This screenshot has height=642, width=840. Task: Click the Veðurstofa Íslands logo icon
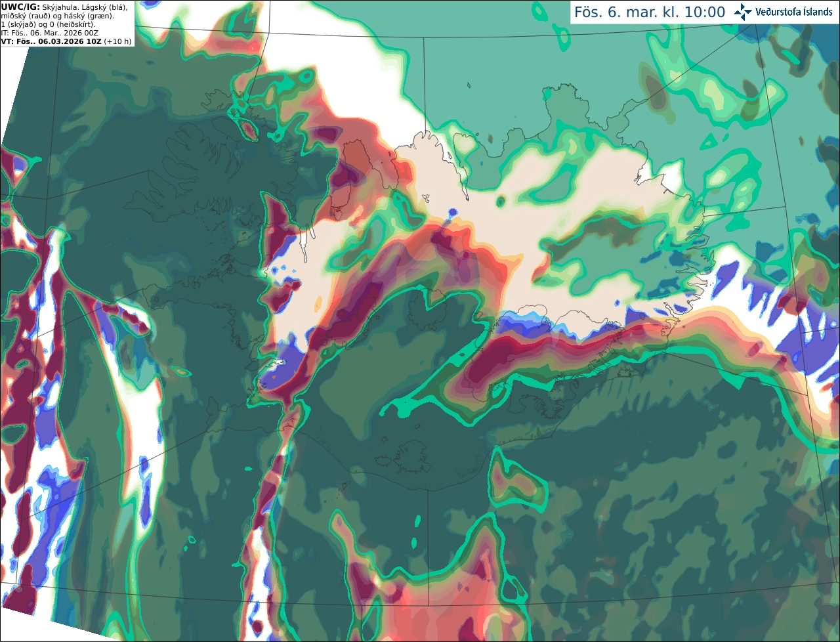click(x=743, y=12)
